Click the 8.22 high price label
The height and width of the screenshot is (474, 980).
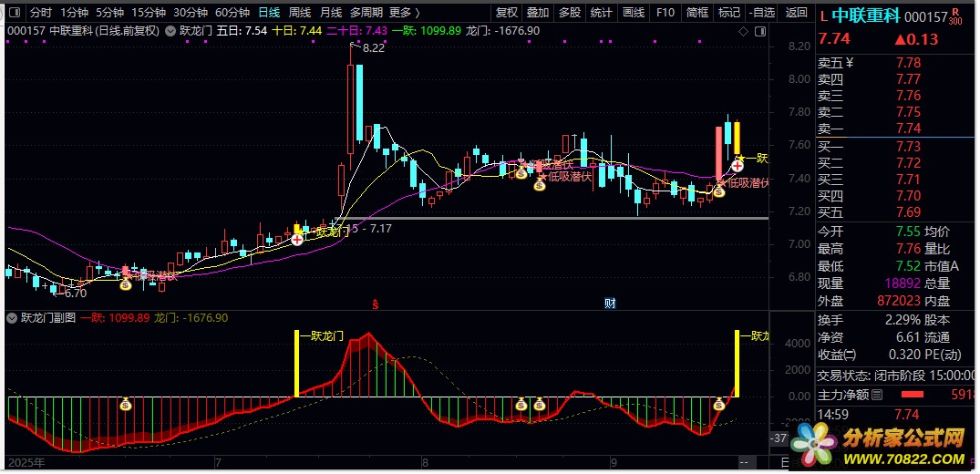[373, 48]
